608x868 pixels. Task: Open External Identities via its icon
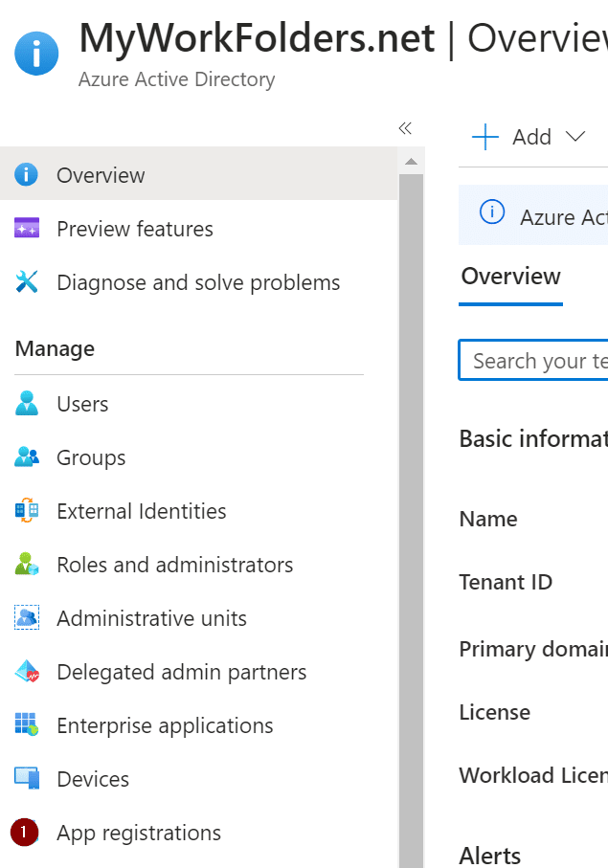(27, 510)
